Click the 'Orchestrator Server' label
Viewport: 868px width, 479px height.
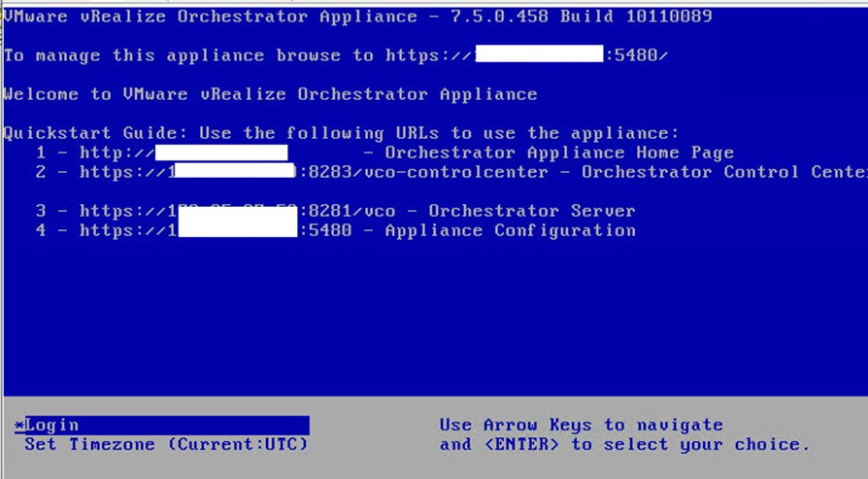point(531,211)
